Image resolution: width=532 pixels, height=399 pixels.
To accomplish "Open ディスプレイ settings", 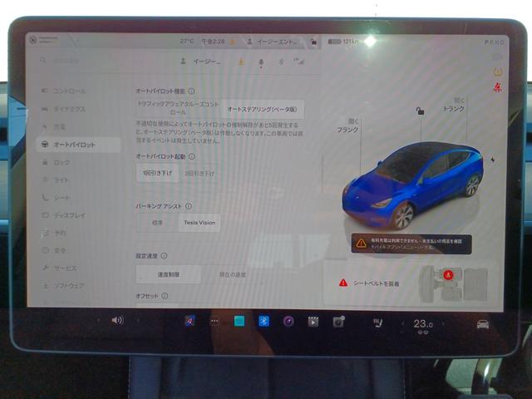I will coord(63,215).
